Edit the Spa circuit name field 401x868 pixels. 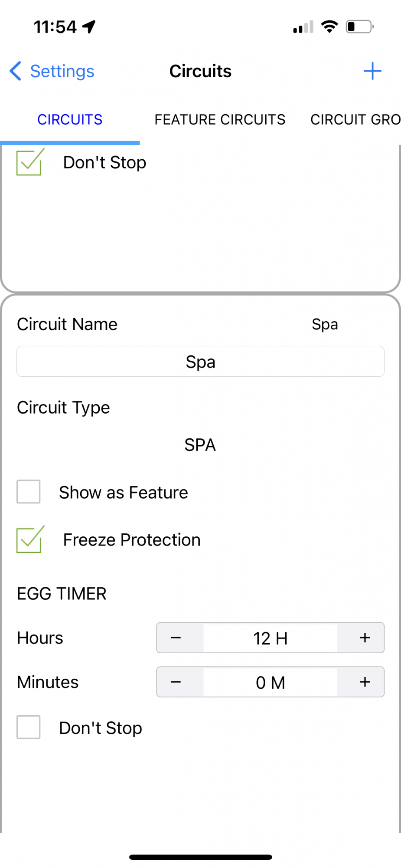(x=200, y=362)
